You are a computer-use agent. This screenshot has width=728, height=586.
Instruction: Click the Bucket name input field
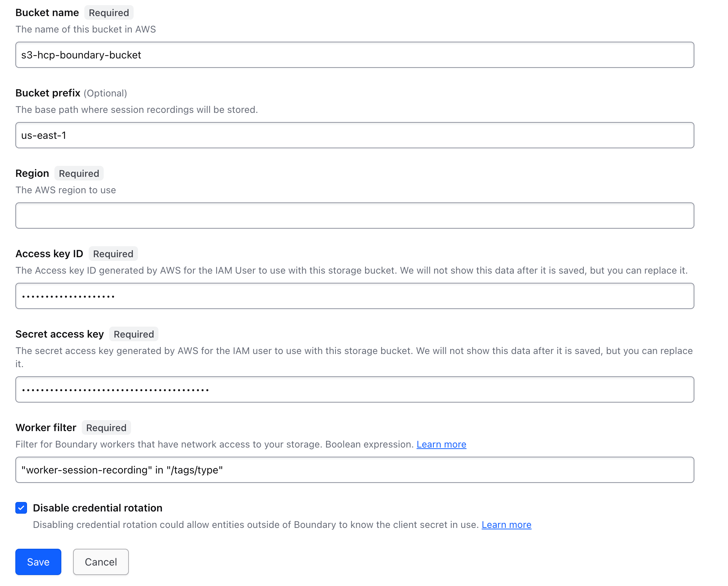click(354, 55)
